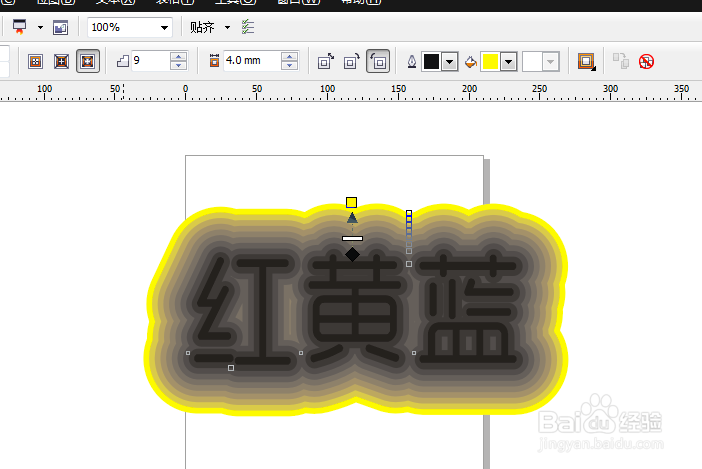
Task: Click the black diamond contour start handle
Action: [352, 254]
